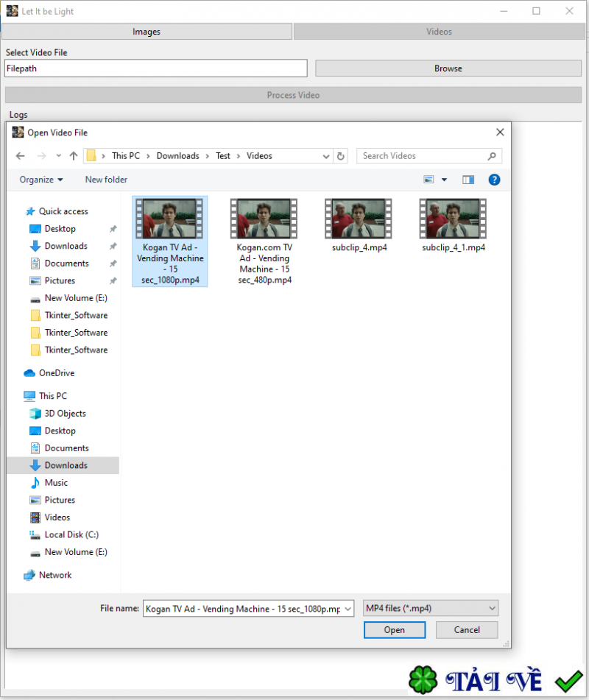Expand the address bar history dropdown
This screenshot has width=589, height=700.
pos(326,156)
